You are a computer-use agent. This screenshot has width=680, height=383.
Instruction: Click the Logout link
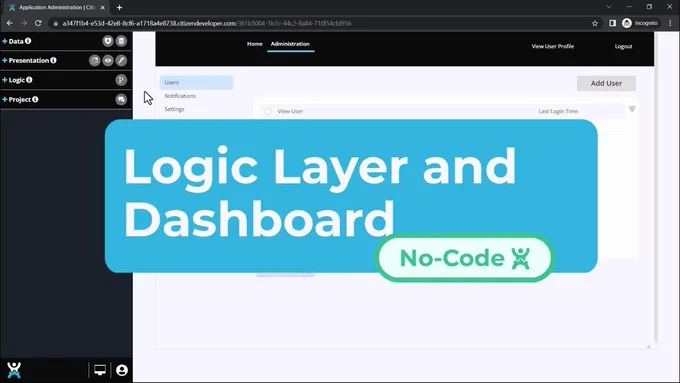click(623, 46)
